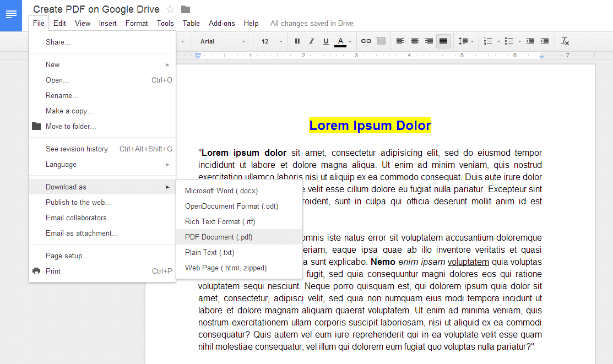This screenshot has height=364, width=613.
Task: Clear formatting with the Tx icon
Action: (564, 41)
